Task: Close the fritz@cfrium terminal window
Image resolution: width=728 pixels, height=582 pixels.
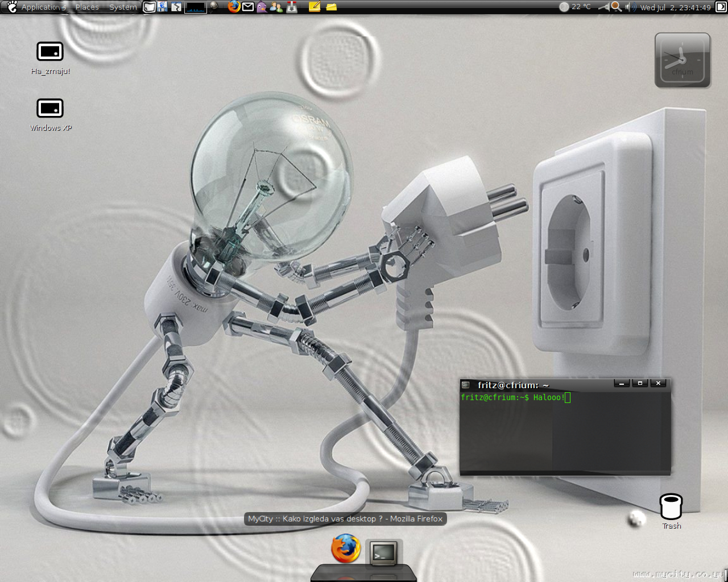Action: pyautogui.click(x=658, y=384)
